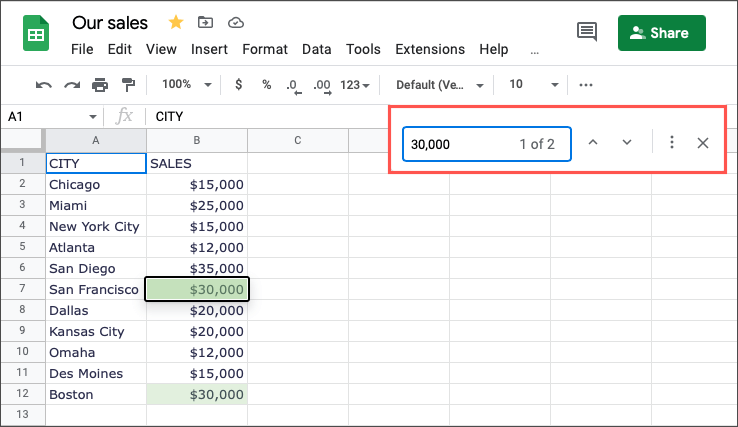
Task: Click the print icon
Action: point(100,85)
